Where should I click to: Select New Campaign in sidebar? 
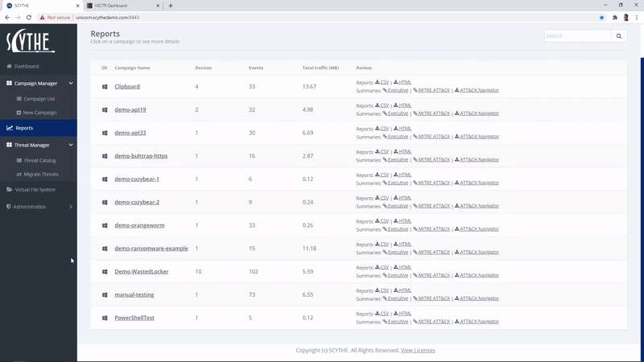(36, 113)
